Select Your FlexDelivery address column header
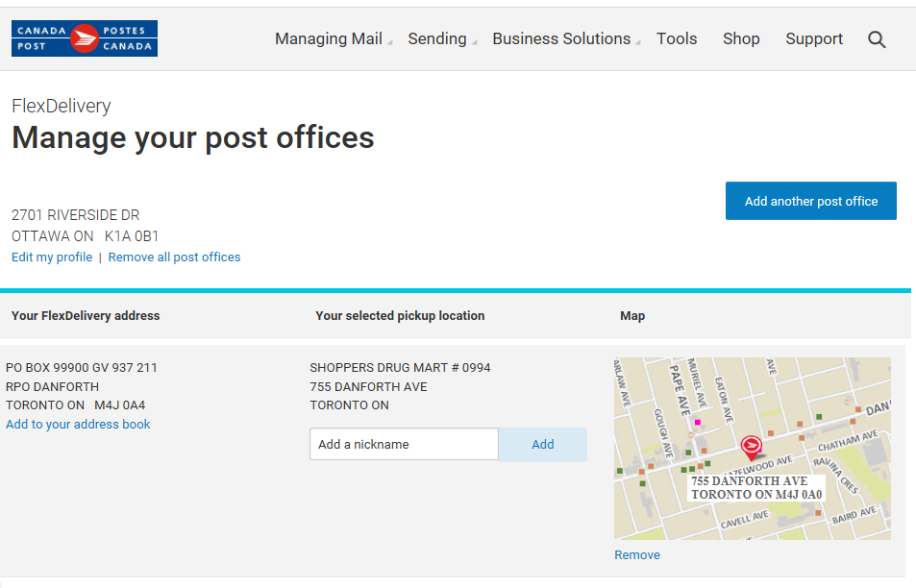This screenshot has height=588, width=916. pyautogui.click(x=86, y=315)
